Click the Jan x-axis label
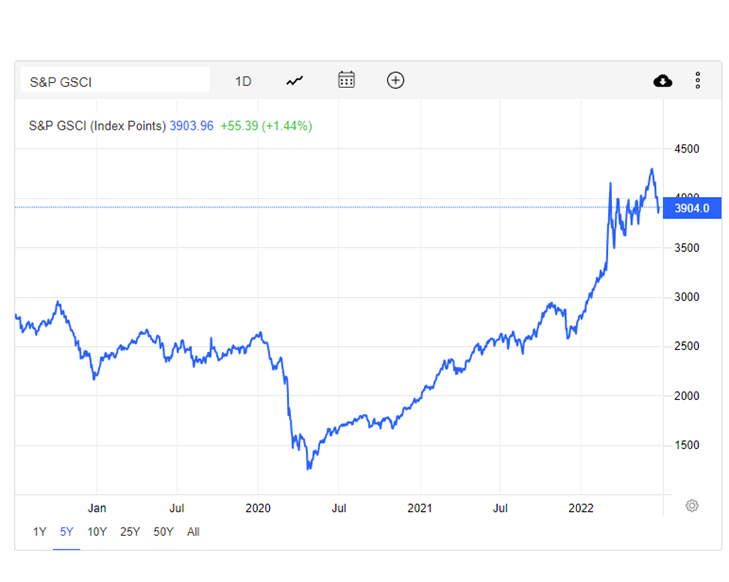The width and height of the screenshot is (729, 582). click(97, 508)
